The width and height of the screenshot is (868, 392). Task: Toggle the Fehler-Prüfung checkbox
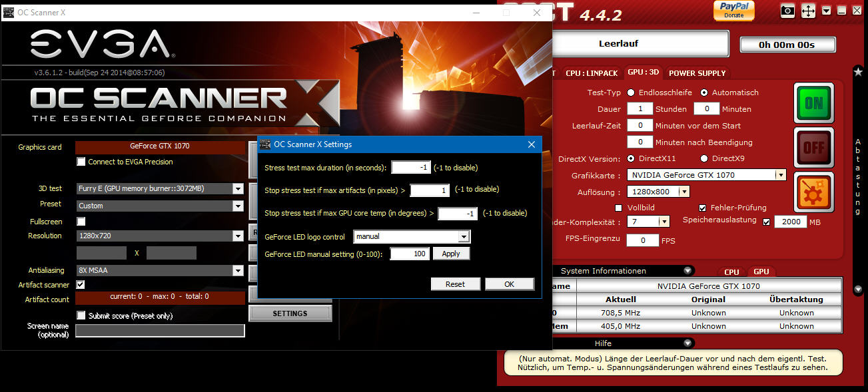point(703,208)
